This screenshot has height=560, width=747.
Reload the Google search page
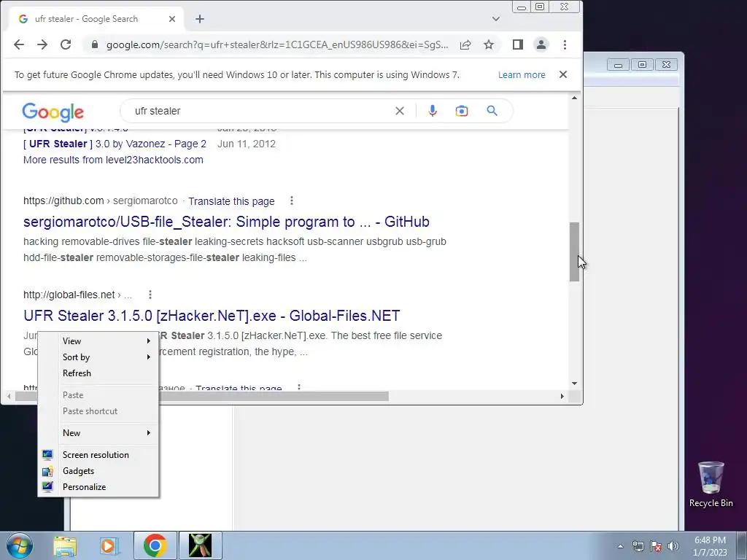point(66,44)
